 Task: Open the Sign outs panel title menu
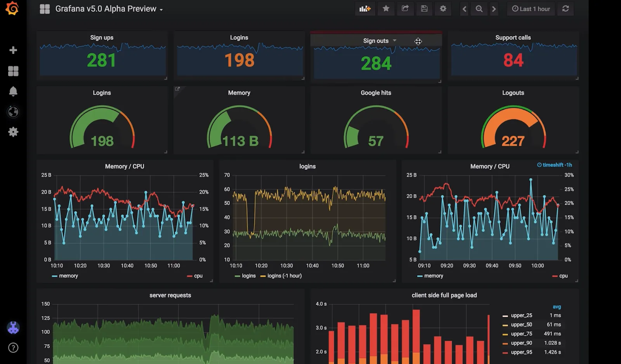(375, 40)
